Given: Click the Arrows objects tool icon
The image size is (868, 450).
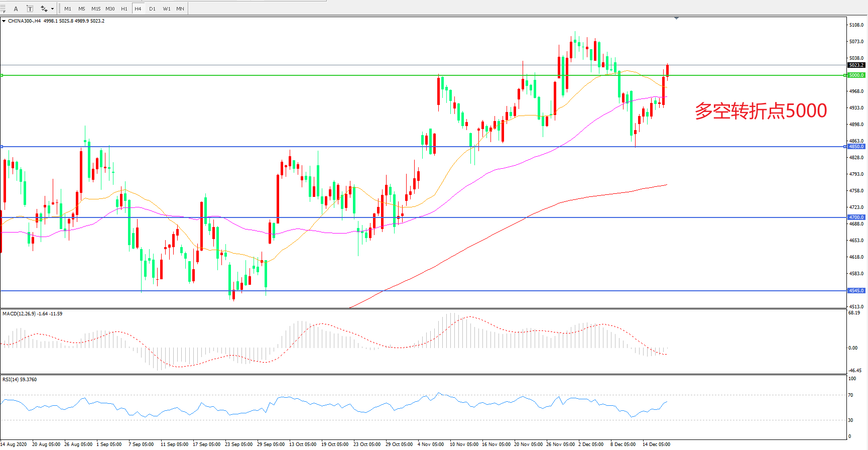Looking at the screenshot, I should (x=44, y=9).
